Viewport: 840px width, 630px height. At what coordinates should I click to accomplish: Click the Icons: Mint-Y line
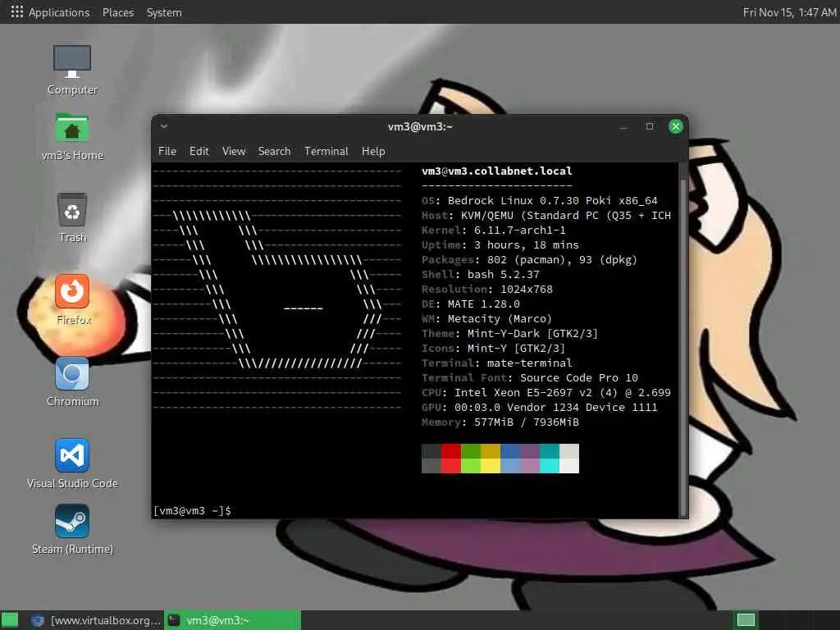pyautogui.click(x=493, y=348)
